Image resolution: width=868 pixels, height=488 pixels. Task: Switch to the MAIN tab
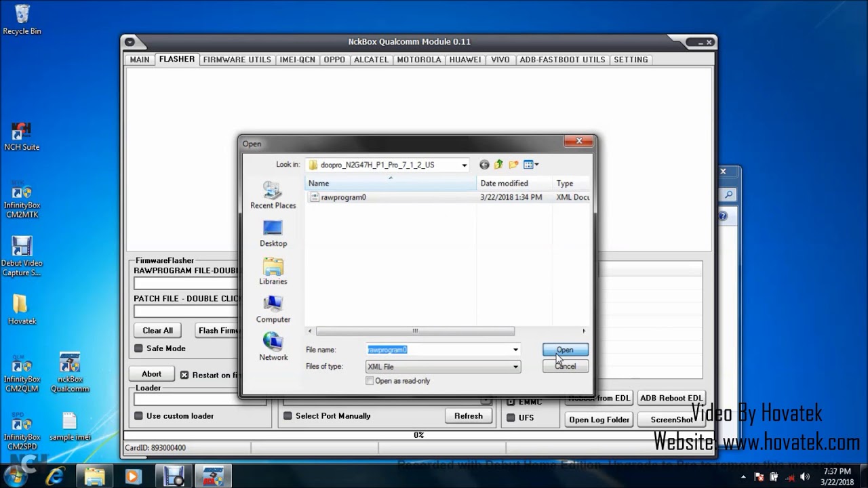(x=140, y=60)
